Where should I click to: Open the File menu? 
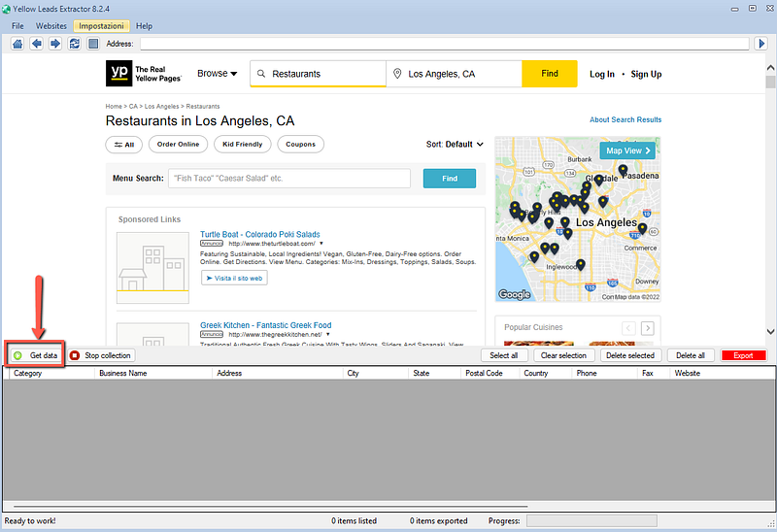[17, 26]
